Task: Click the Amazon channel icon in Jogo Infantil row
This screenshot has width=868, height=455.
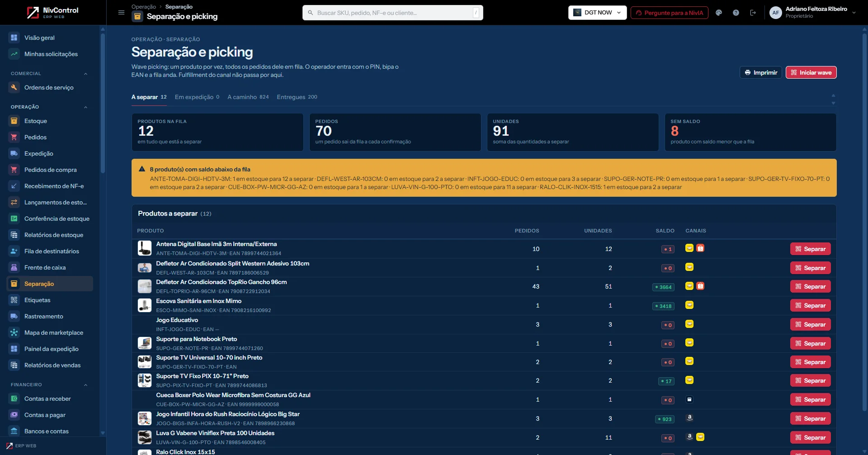Action: click(x=689, y=418)
